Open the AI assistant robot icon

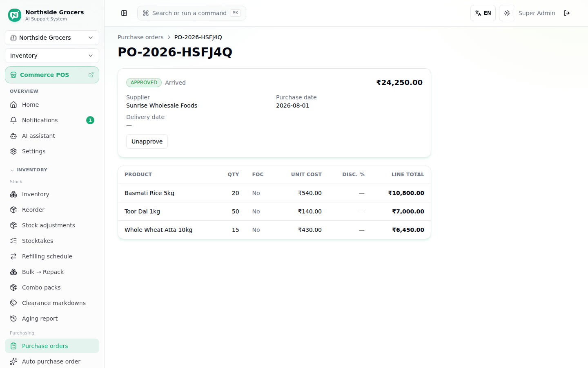13,136
